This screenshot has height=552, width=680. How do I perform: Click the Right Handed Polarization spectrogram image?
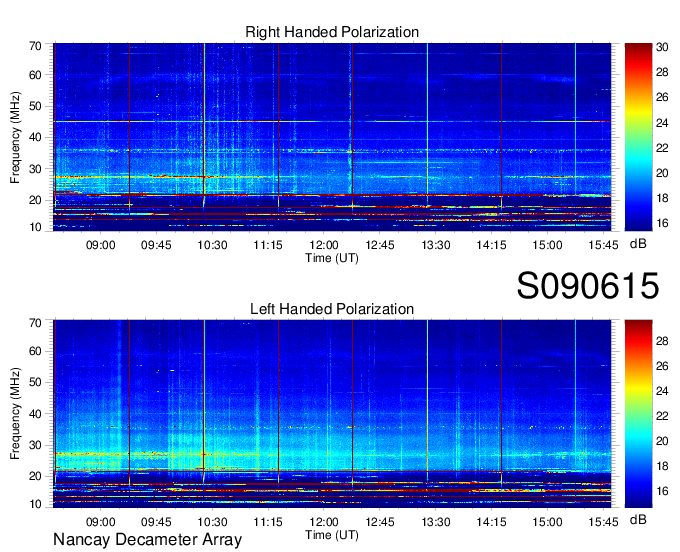332,137
